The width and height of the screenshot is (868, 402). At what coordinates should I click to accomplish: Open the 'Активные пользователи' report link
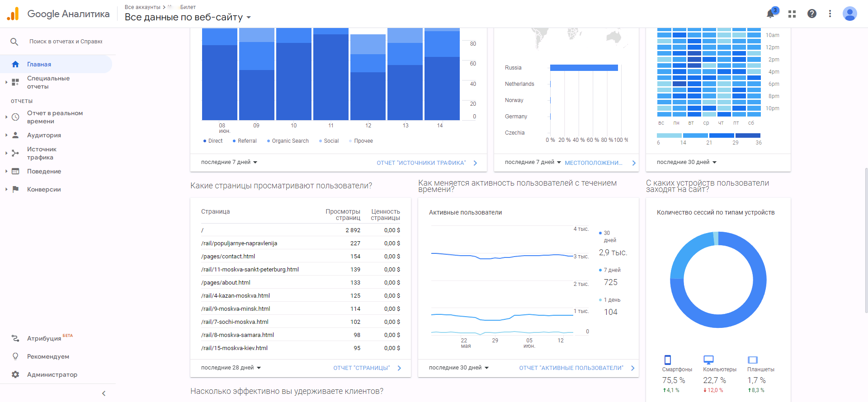pyautogui.click(x=571, y=368)
